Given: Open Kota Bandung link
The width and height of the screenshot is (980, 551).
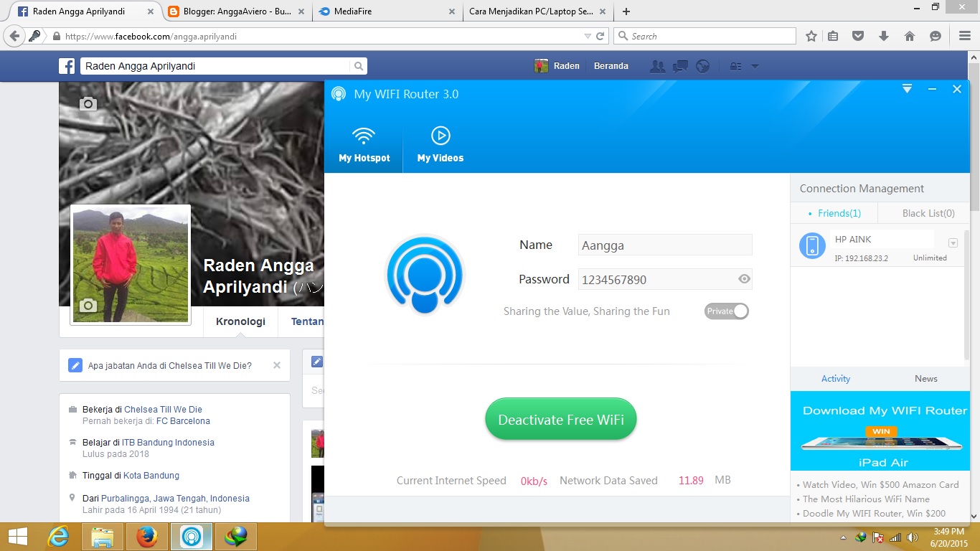Looking at the screenshot, I should tap(151, 475).
